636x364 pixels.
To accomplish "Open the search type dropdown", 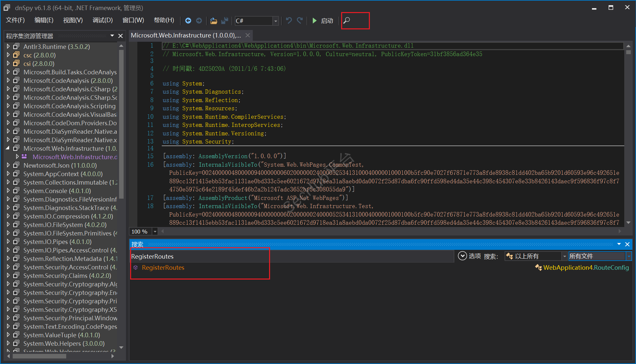I will click(564, 256).
